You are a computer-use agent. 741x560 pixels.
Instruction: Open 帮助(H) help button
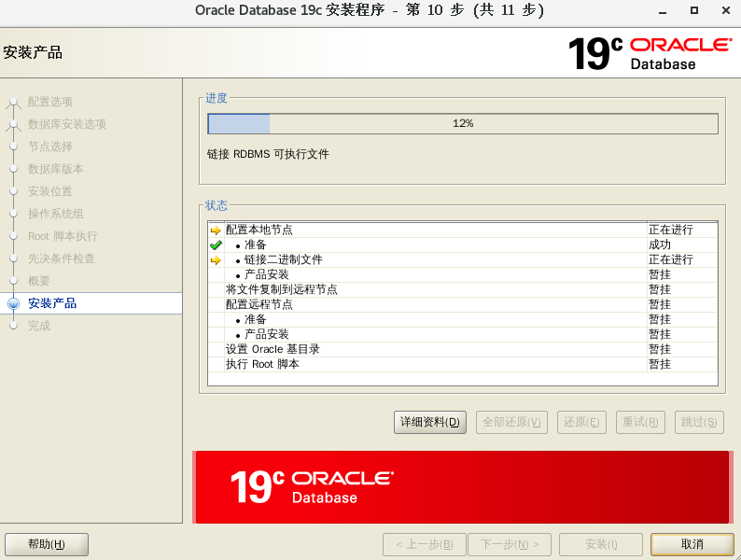[47, 544]
